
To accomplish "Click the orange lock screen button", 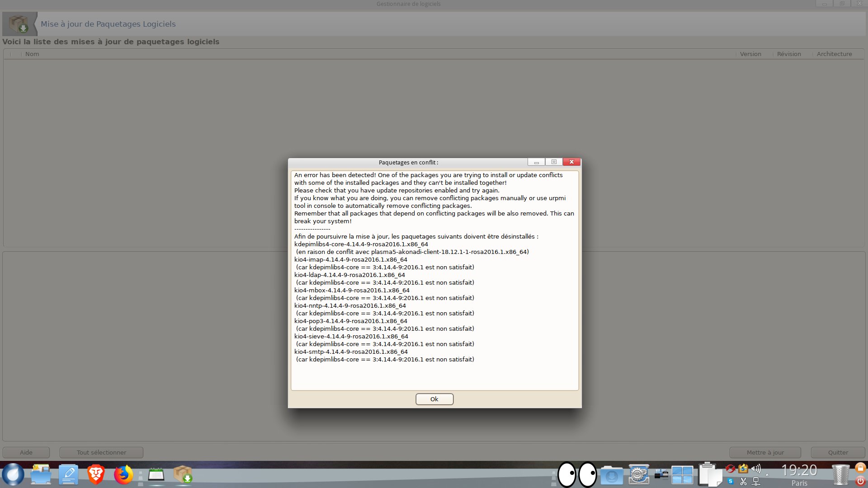I will tap(860, 468).
